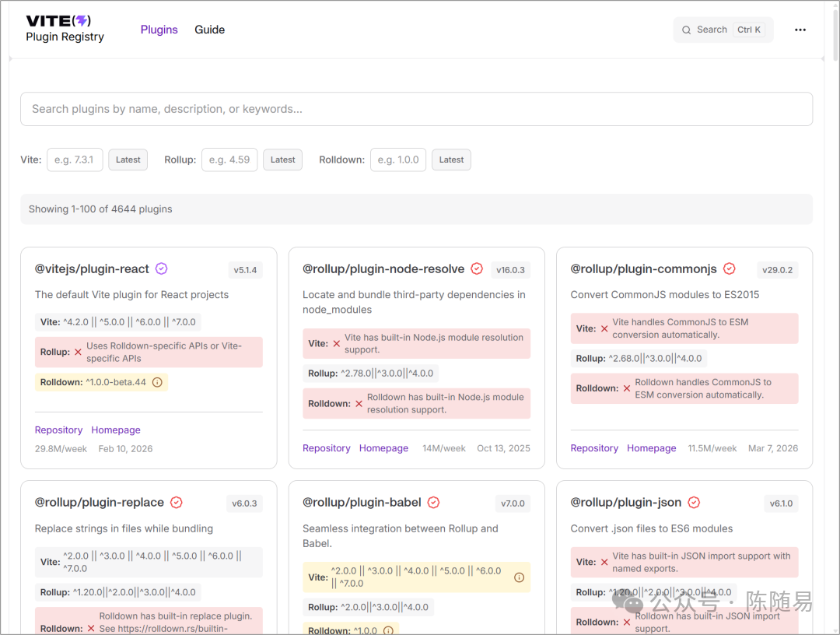Click the 14M/week download count
The width and height of the screenshot is (840, 635).
[444, 448]
